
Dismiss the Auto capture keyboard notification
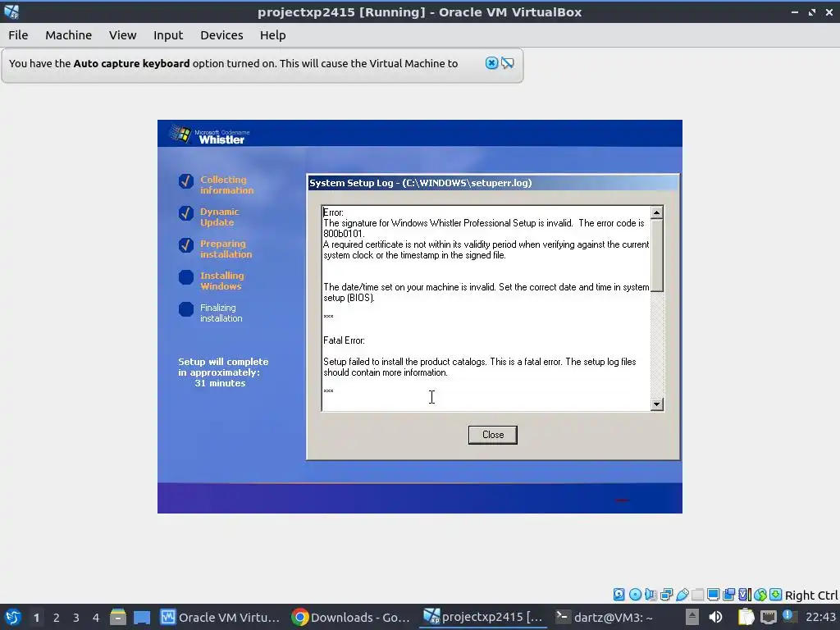(x=491, y=63)
